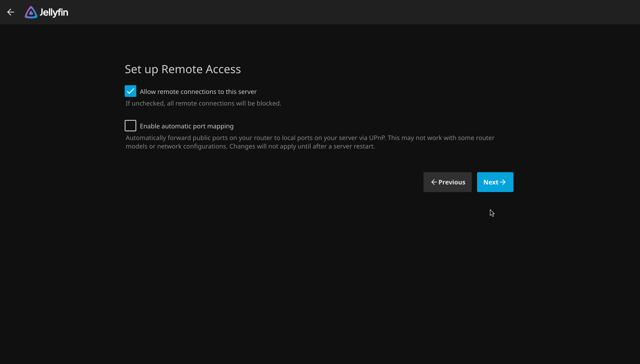Click the Allow remote connections label
This screenshot has height=364, width=640.
[198, 92]
